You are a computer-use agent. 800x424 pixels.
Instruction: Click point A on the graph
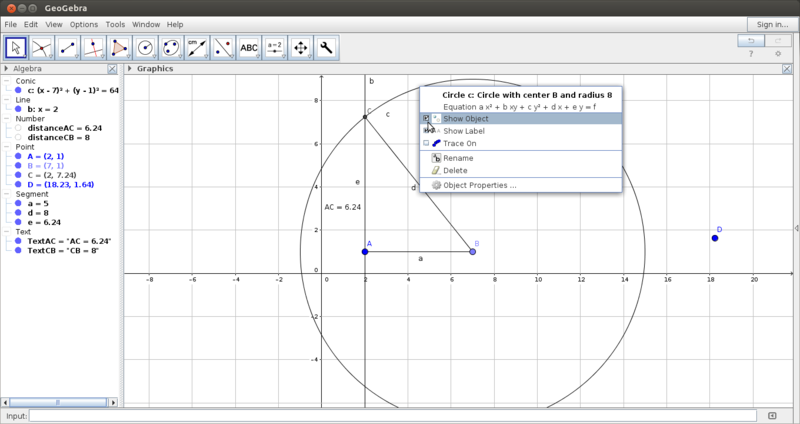(365, 252)
